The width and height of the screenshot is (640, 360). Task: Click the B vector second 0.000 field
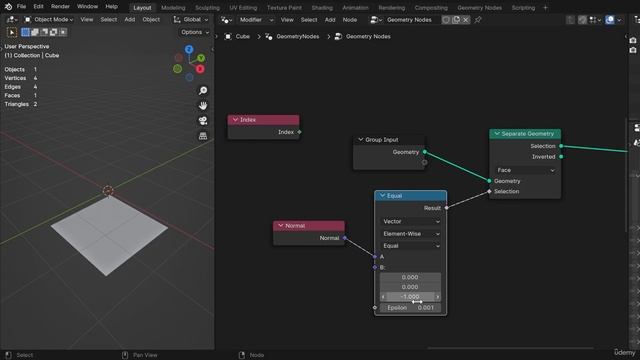[x=410, y=287]
